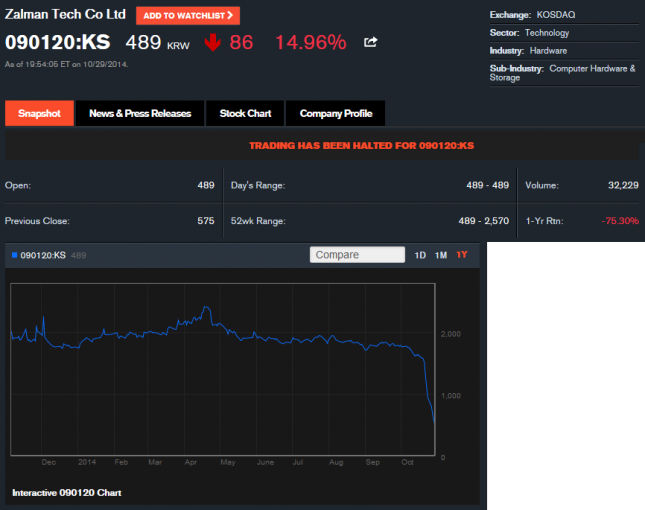Viewport: 645px width, 510px height.
Task: Click the 14.96% percent change value
Action: click(311, 42)
